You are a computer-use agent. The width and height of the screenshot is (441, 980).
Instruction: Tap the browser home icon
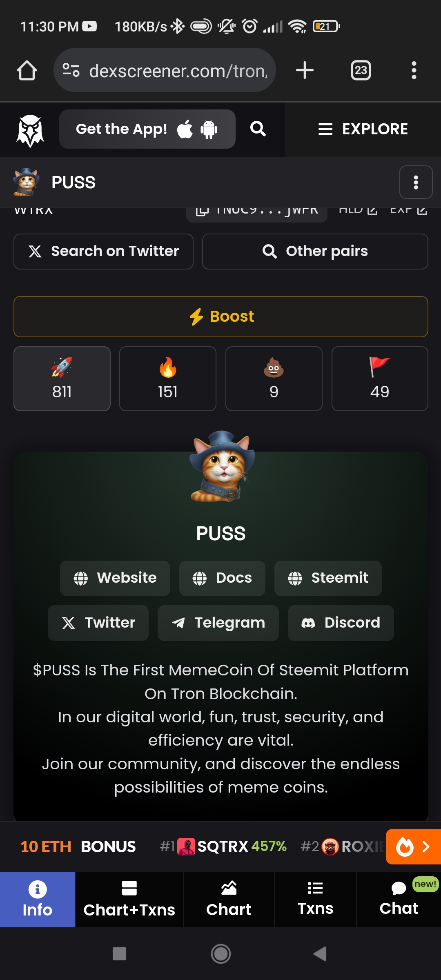coord(27,70)
